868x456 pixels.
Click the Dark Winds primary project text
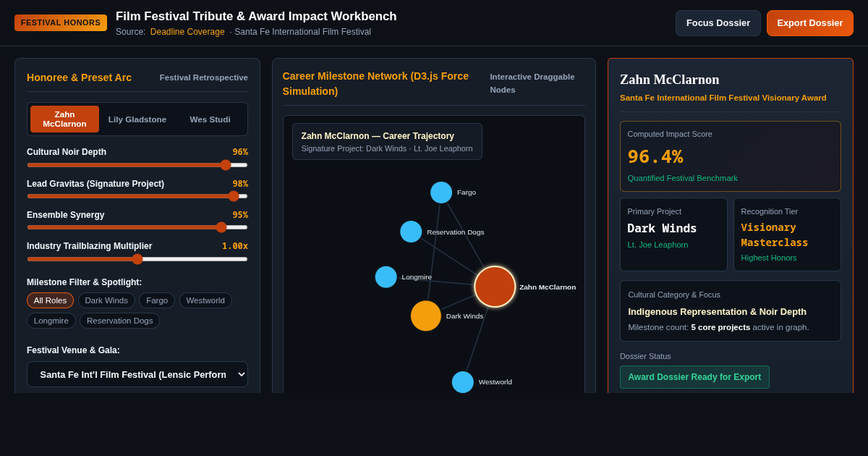click(662, 228)
